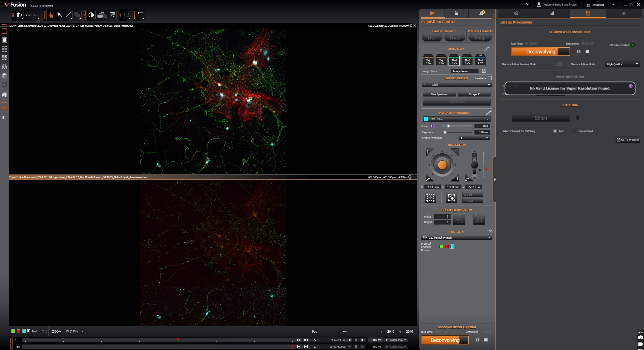The image size is (644, 350).
Task: Check the Incubator checkbox
Action: click(490, 78)
